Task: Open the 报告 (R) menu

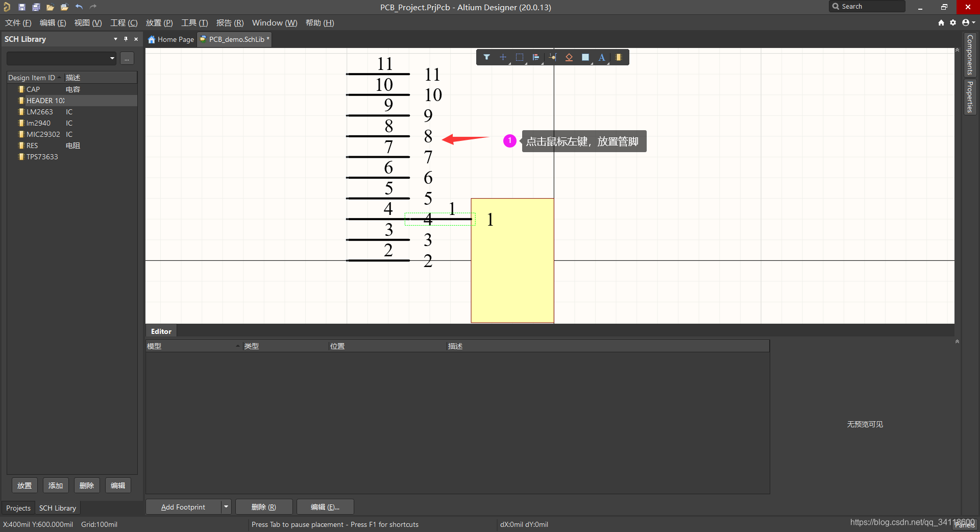Action: [230, 23]
